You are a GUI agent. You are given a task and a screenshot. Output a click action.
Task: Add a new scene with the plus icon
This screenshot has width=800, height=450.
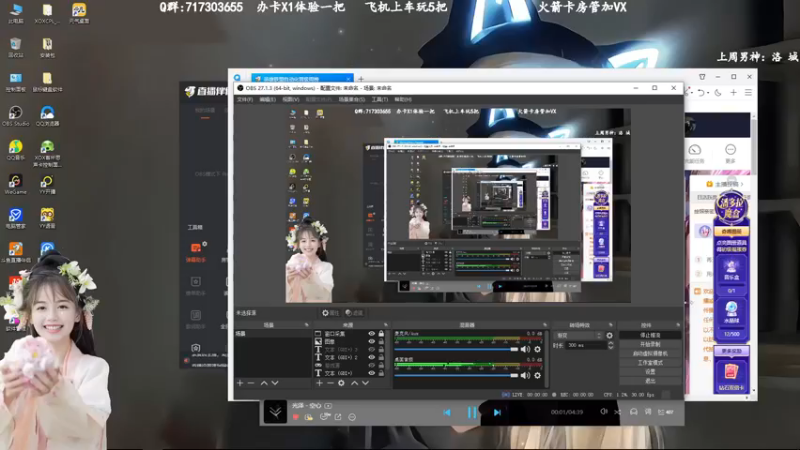coord(240,383)
